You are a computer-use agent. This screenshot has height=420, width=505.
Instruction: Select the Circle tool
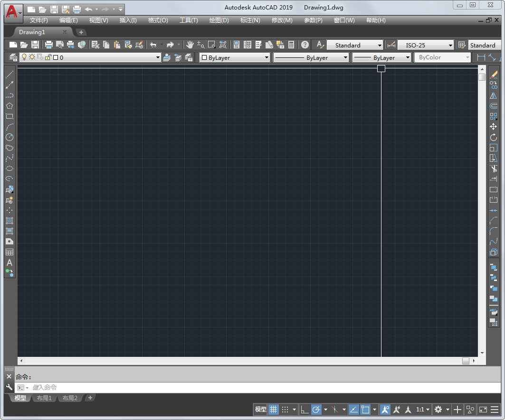click(9, 137)
